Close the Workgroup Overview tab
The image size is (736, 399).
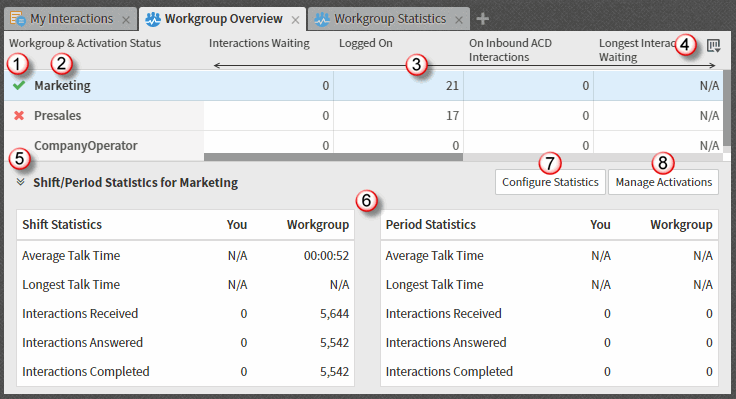tap(295, 20)
